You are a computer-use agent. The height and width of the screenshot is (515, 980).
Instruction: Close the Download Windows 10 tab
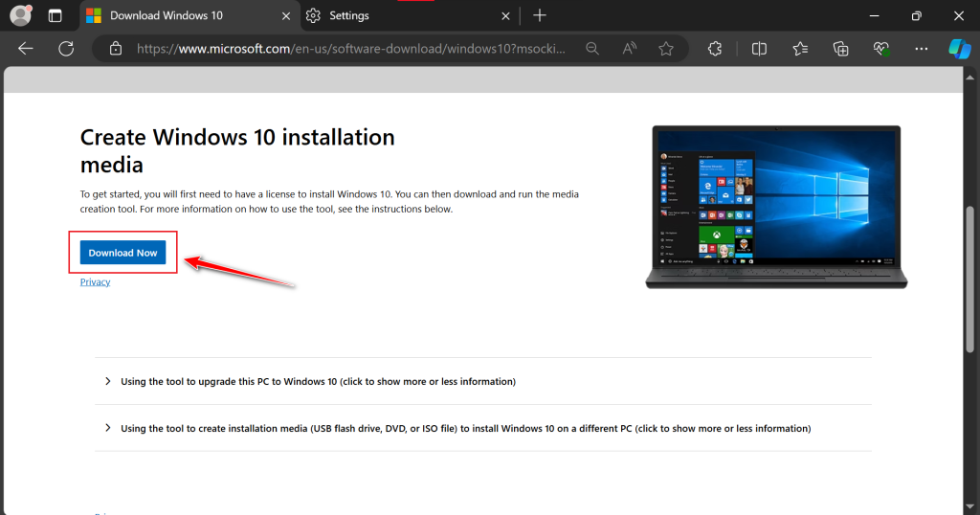point(285,16)
